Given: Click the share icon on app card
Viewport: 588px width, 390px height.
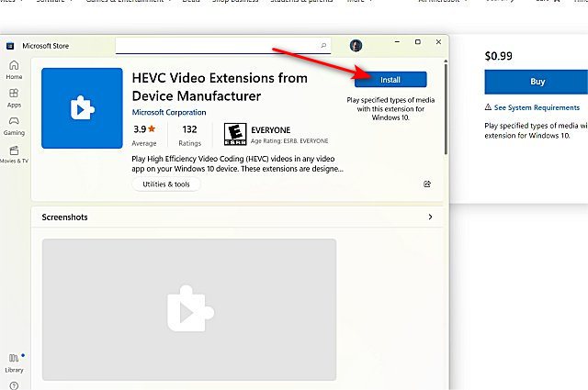Looking at the screenshot, I should pyautogui.click(x=427, y=184).
